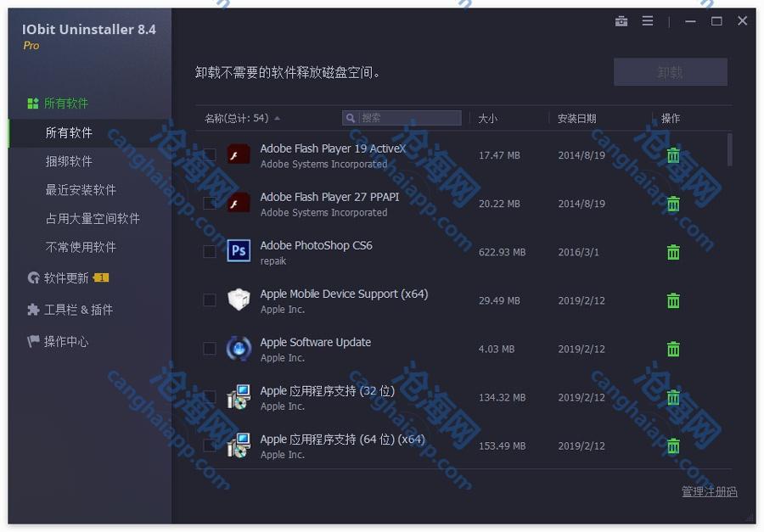The width and height of the screenshot is (764, 532).
Task: Click the puzzle piece icon for 工具栏 & 插件
Action: click(x=33, y=310)
